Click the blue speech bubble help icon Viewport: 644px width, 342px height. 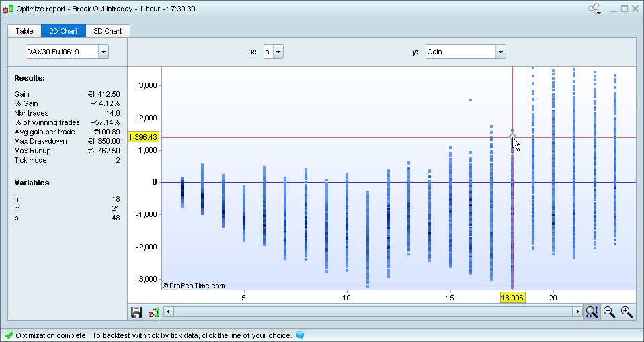300,335
